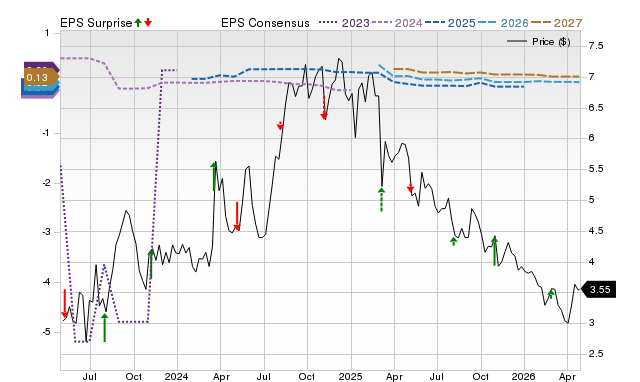Screen dimensions: 640x382
Task: Click the 4.5 price axis label
Action: coord(596,231)
